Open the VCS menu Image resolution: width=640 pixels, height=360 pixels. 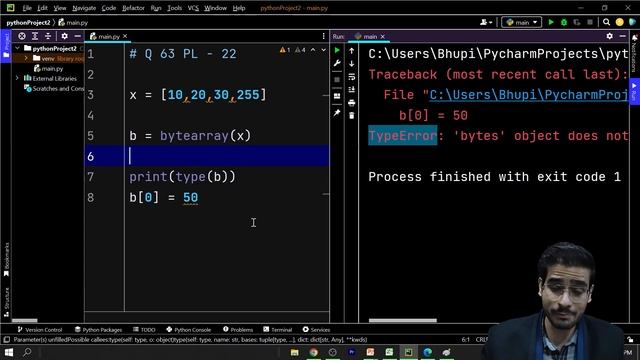(193, 8)
